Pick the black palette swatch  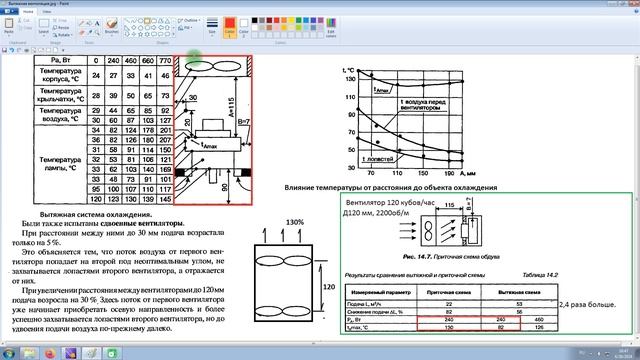pos(255,20)
